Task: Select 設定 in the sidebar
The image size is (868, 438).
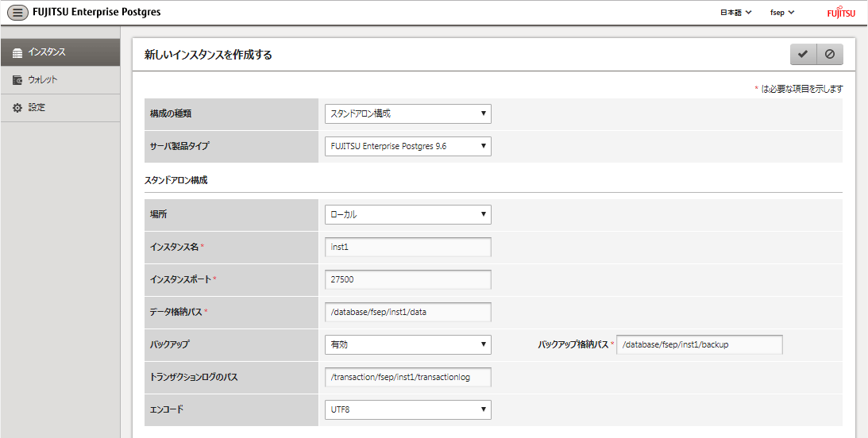Action: point(60,108)
